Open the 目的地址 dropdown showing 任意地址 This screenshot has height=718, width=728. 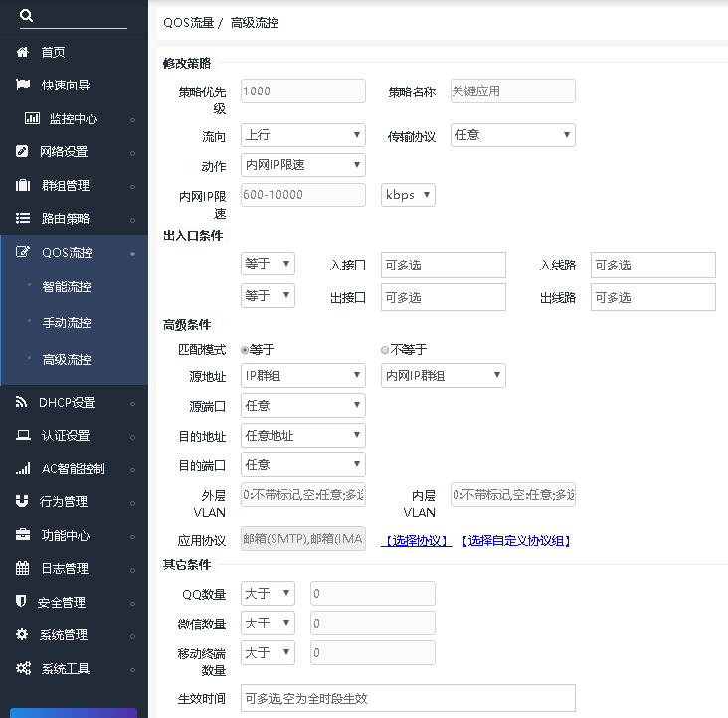[303, 435]
